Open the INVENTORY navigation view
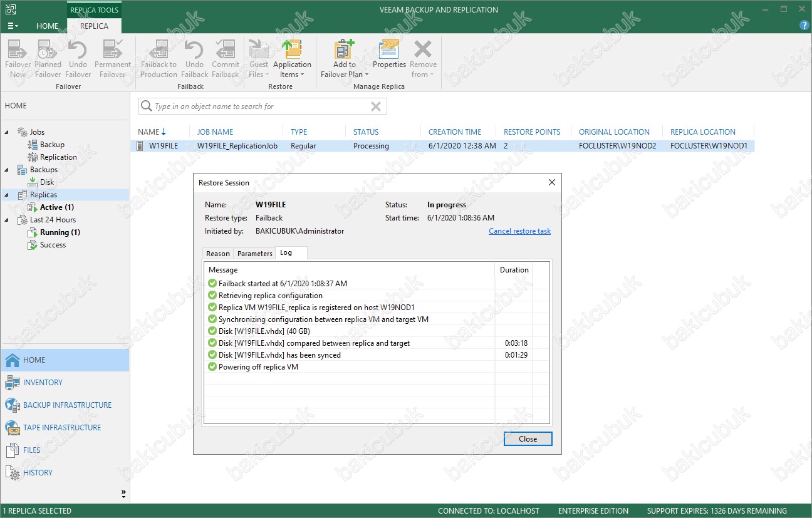 pos(65,383)
